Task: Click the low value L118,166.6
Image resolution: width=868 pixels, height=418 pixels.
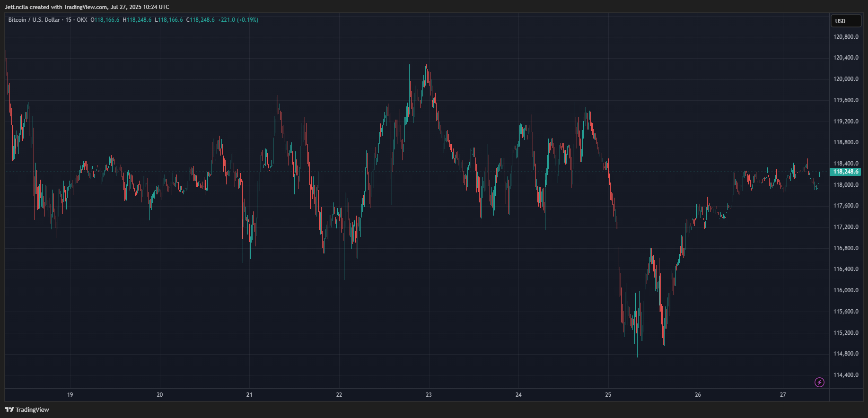Action: (x=169, y=20)
